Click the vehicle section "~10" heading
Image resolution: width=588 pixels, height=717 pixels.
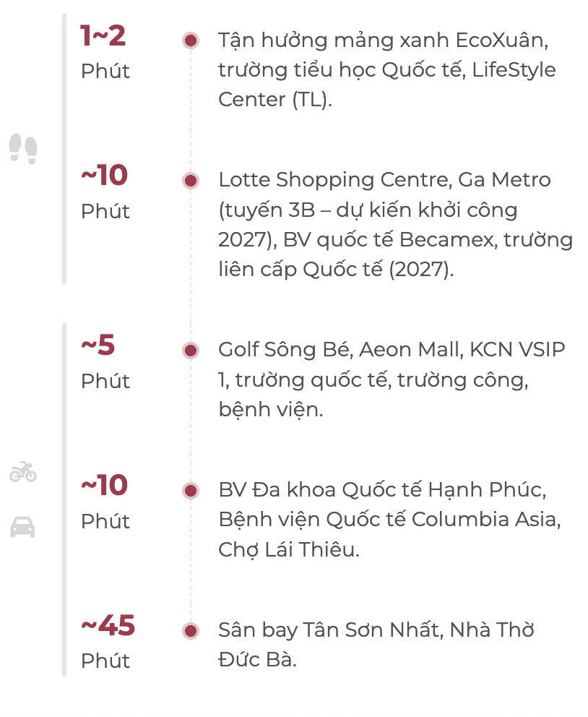(104, 485)
